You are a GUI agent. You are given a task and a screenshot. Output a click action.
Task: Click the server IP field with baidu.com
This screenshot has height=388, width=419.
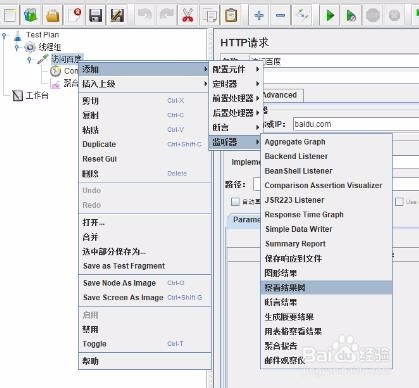pyautogui.click(x=355, y=124)
